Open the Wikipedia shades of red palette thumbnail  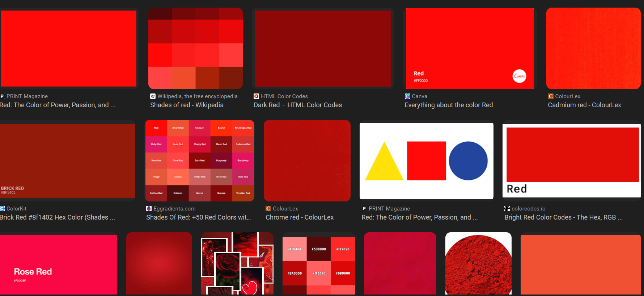click(195, 48)
